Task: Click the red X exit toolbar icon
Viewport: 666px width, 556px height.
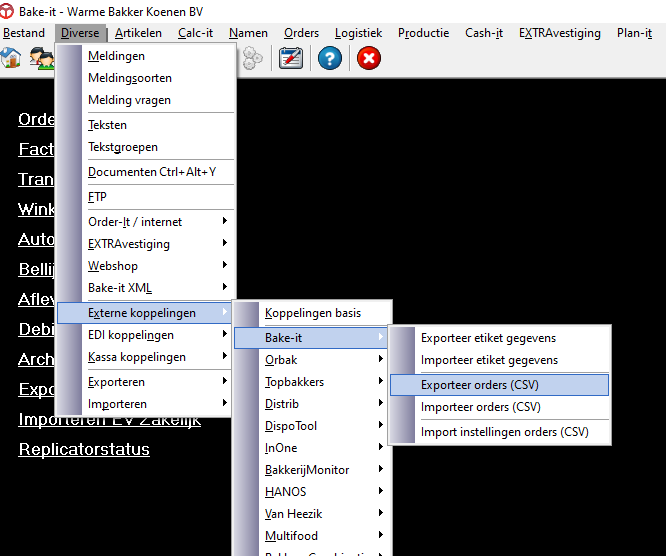Action: (369, 58)
